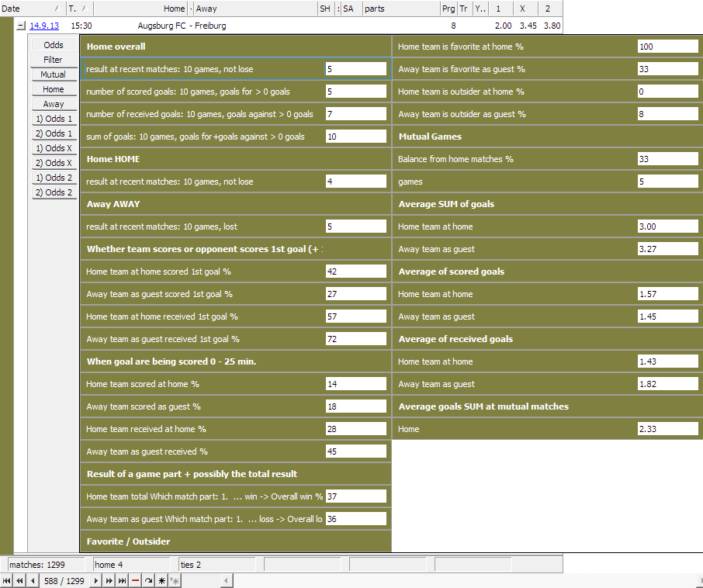Edit the number of received goals field
Viewport: 703px width, 588px height.
pos(356,114)
